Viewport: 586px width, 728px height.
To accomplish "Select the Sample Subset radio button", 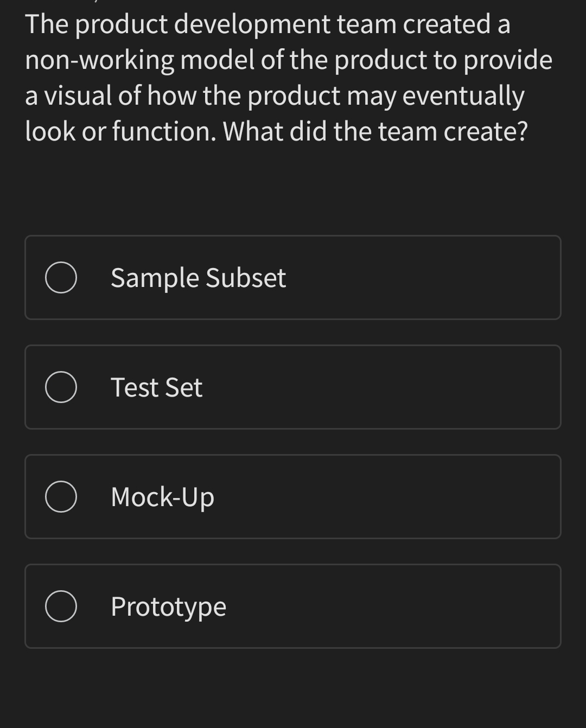I will pos(60,277).
